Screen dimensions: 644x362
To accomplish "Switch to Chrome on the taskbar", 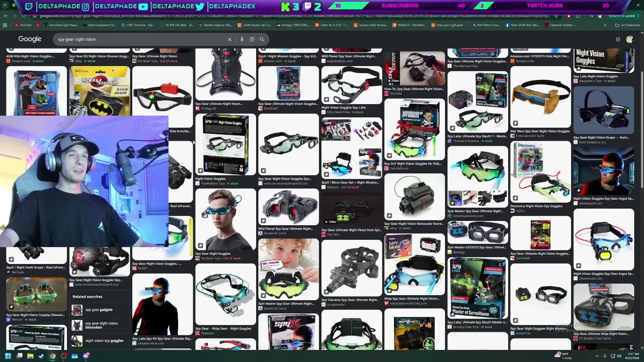I will coord(52,356).
